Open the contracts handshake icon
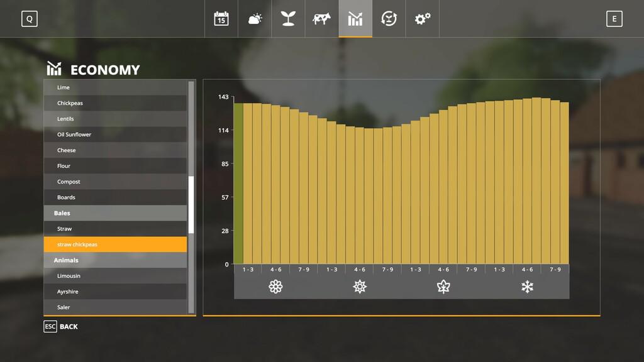The width and height of the screenshot is (644, 362). [389, 19]
